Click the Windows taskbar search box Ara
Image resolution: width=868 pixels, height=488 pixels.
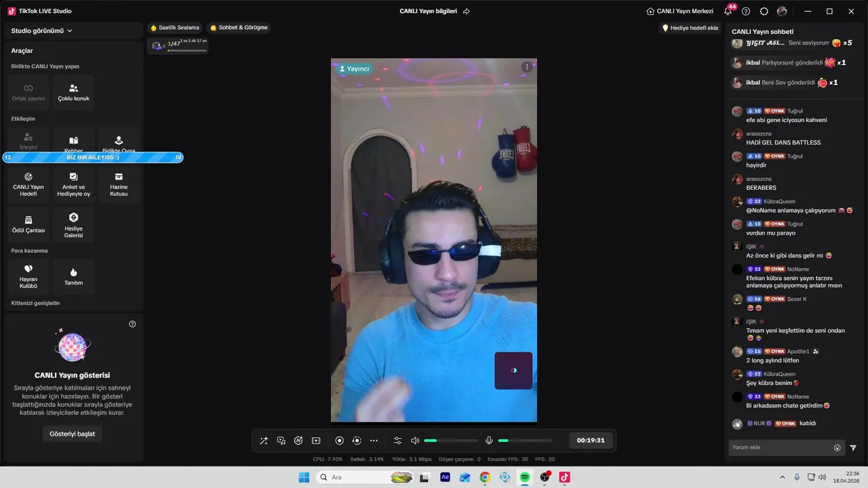[364, 477]
